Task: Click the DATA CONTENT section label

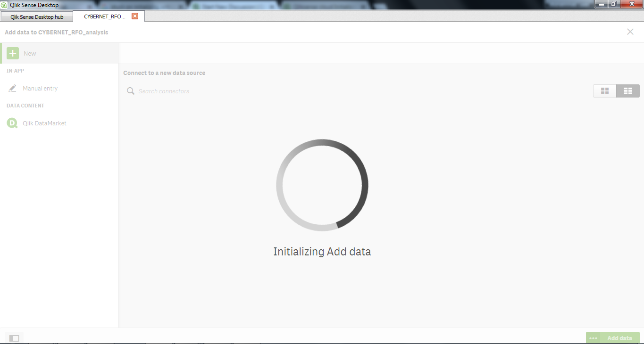Action: tap(25, 106)
